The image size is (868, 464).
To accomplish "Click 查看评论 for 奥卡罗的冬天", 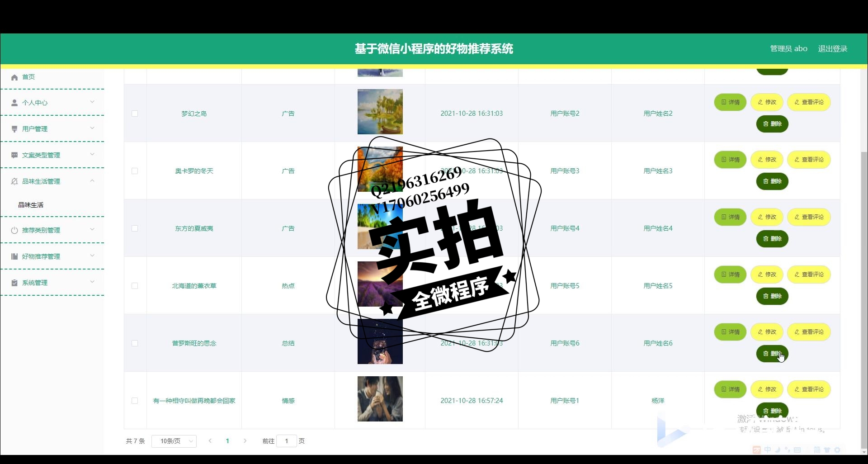I will (x=809, y=160).
